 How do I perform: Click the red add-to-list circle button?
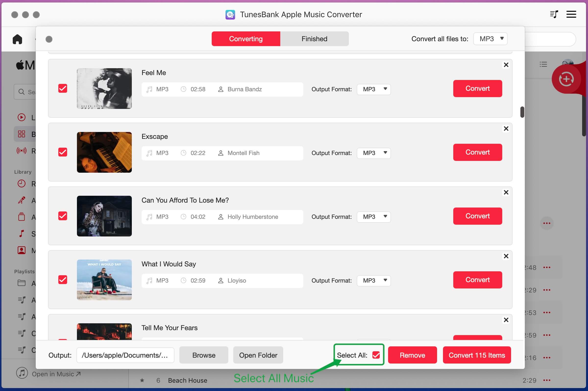pos(566,79)
